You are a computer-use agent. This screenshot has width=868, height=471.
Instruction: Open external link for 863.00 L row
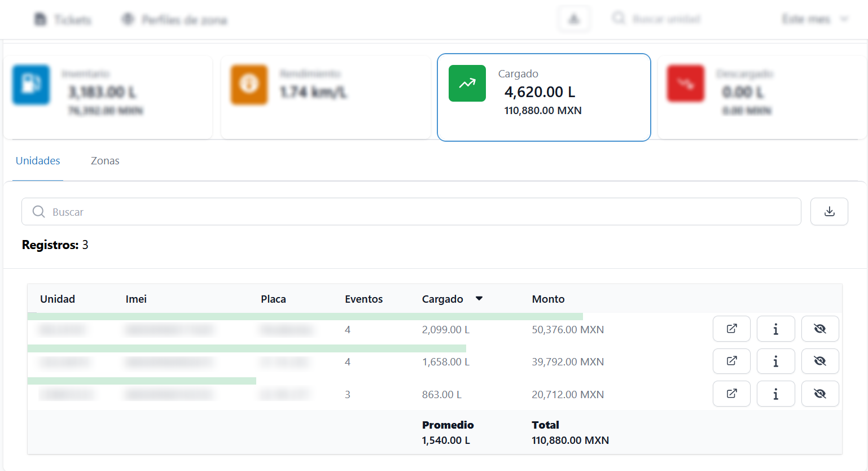pyautogui.click(x=731, y=394)
